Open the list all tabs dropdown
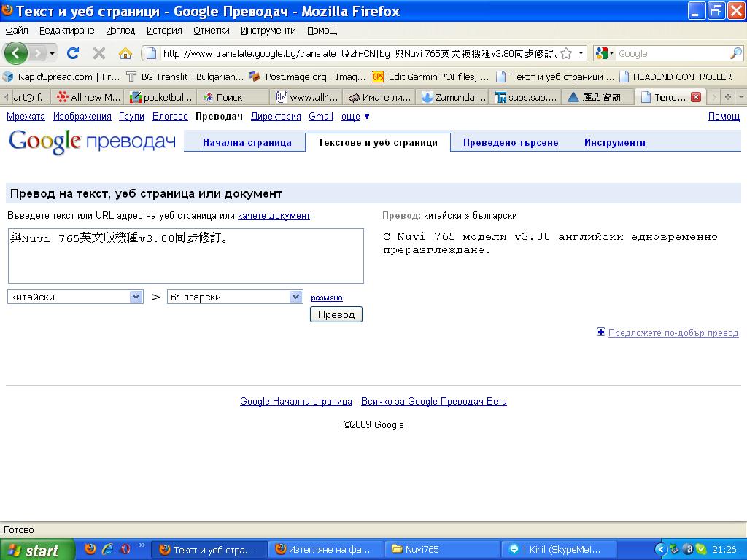 [741, 97]
